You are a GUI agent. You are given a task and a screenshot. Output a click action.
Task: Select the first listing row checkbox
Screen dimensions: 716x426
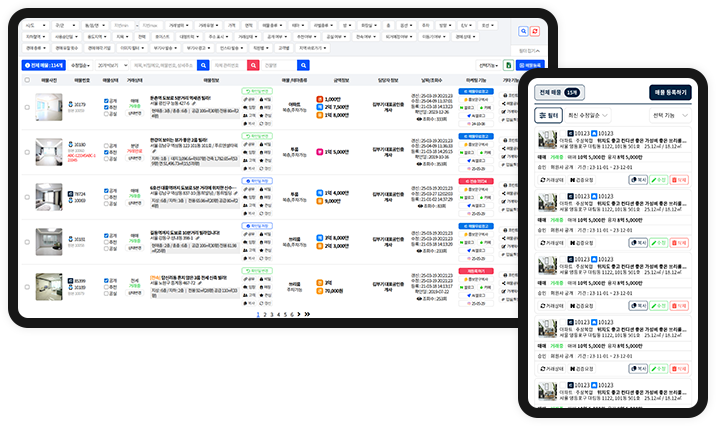click(27, 107)
